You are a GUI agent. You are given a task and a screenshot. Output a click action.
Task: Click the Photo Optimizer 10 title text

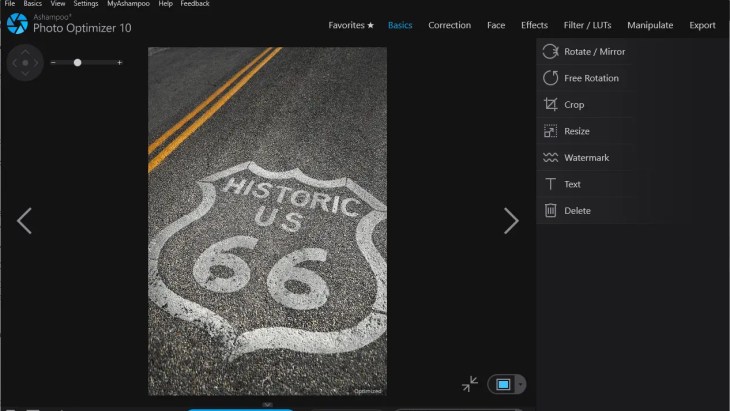(x=82, y=28)
